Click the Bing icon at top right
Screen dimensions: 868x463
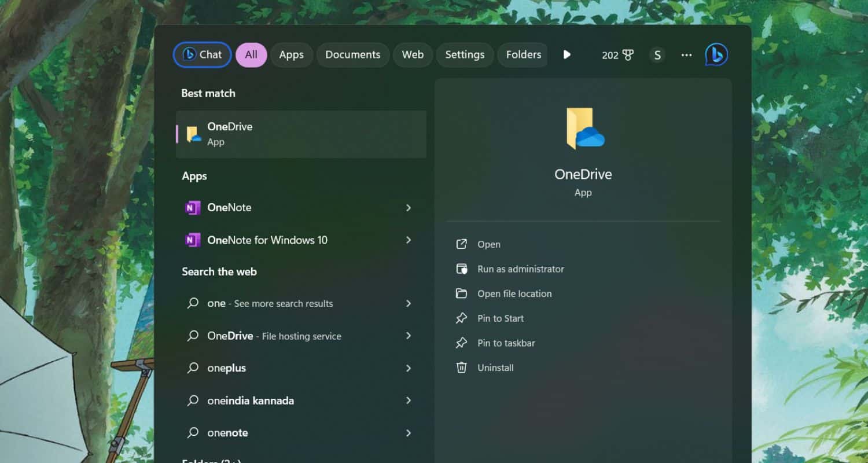coord(716,55)
